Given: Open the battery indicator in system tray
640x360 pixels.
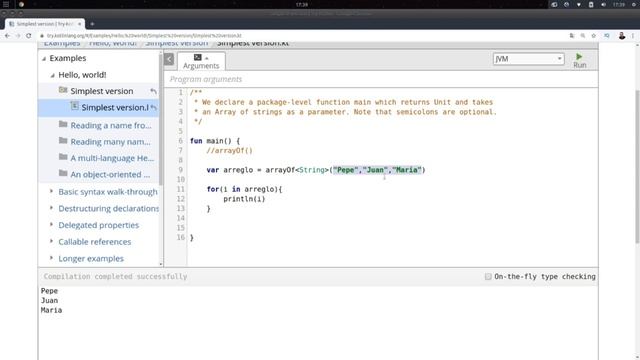Looking at the screenshot, I should click(x=591, y=4).
